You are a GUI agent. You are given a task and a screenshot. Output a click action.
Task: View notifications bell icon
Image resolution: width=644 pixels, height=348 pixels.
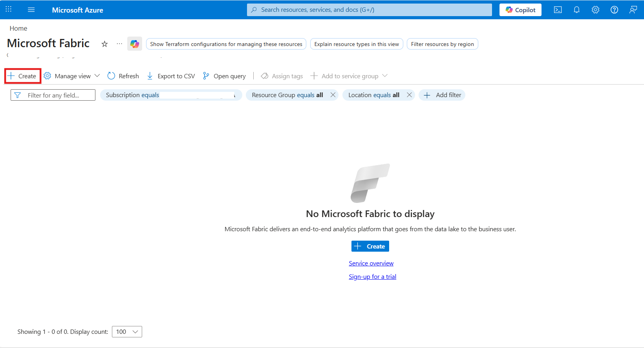pyautogui.click(x=576, y=10)
